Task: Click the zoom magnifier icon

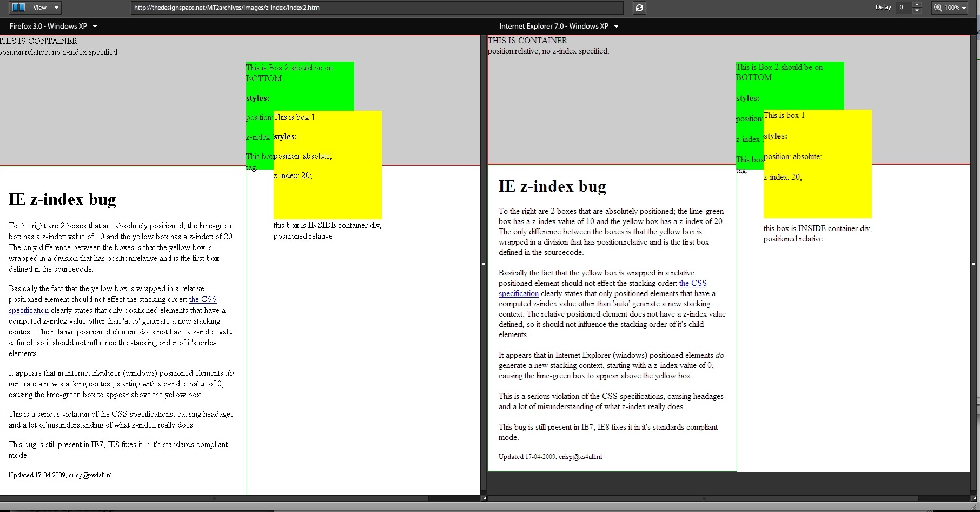Action: [938, 8]
